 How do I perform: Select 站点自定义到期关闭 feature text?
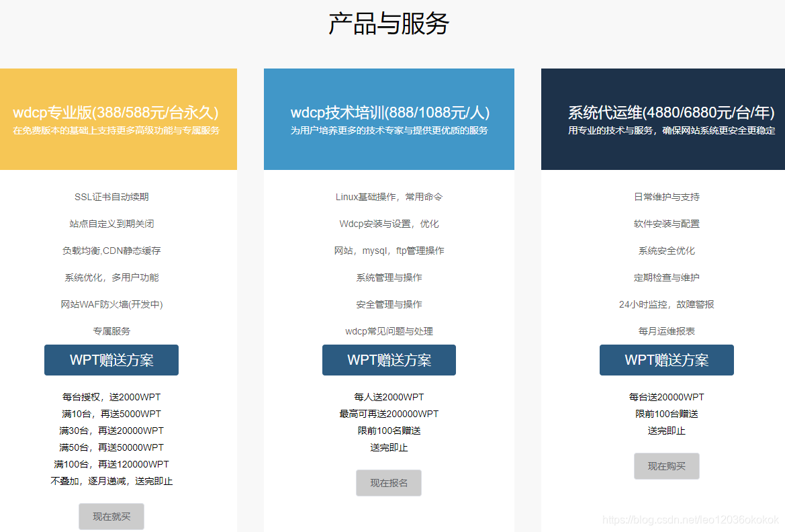[111, 224]
